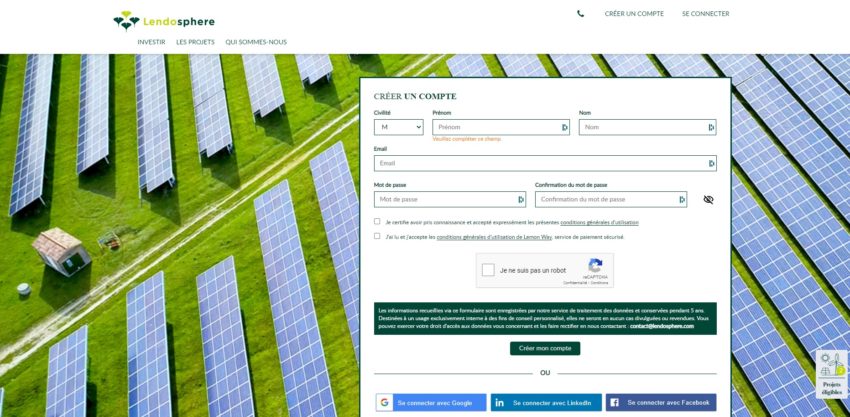Click contact@lendosphere.com email link
This screenshot has width=850, height=417.
pyautogui.click(x=662, y=326)
